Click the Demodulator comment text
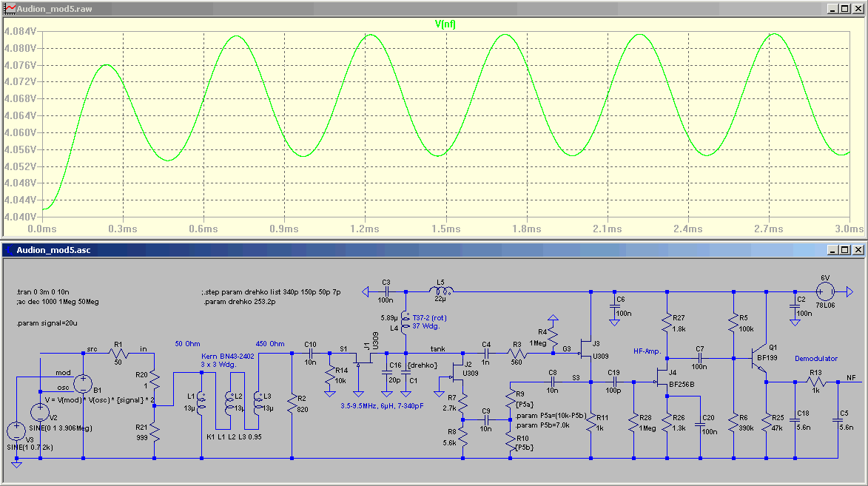This screenshot has width=868, height=486. coord(816,359)
